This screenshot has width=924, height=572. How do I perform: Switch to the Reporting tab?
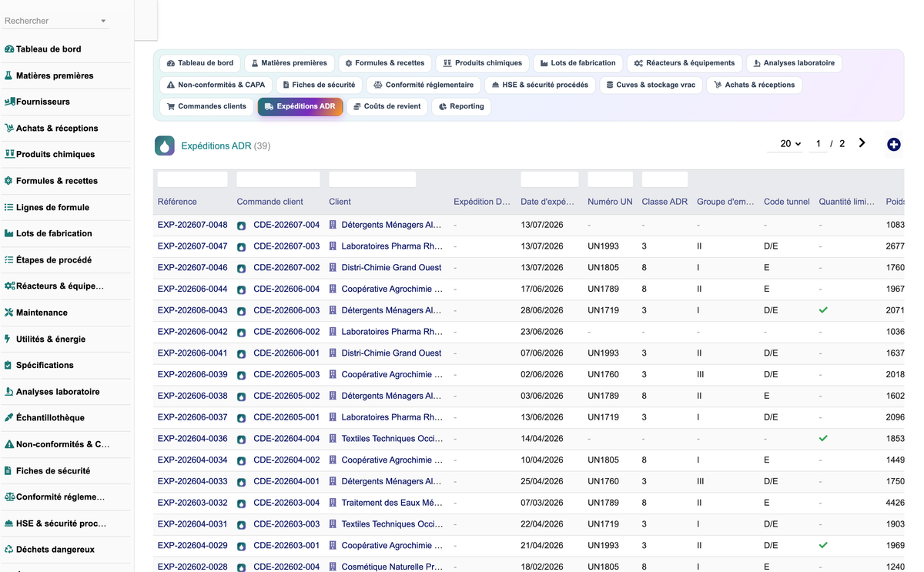pyautogui.click(x=461, y=106)
